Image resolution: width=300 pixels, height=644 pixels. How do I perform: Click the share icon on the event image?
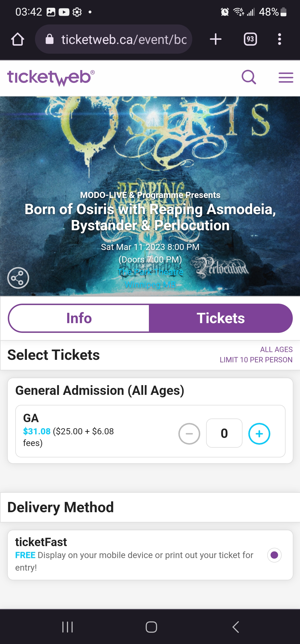tap(18, 277)
